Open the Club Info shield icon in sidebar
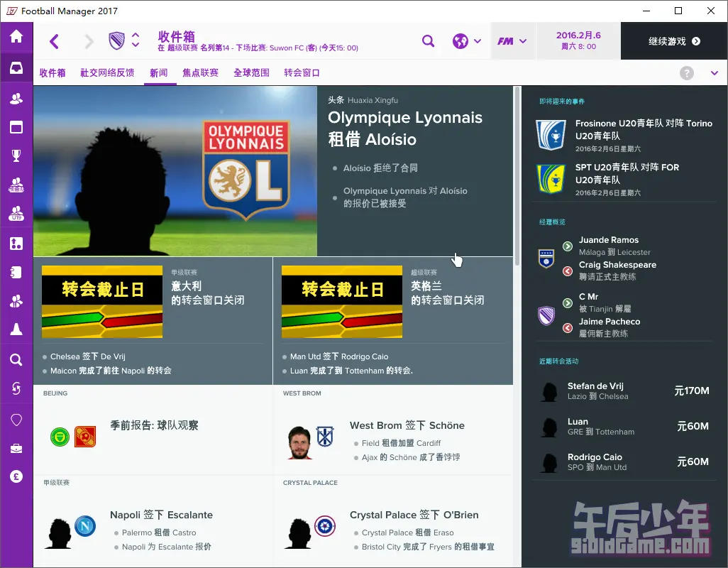Screen dimensions: 728x568 (16, 420)
